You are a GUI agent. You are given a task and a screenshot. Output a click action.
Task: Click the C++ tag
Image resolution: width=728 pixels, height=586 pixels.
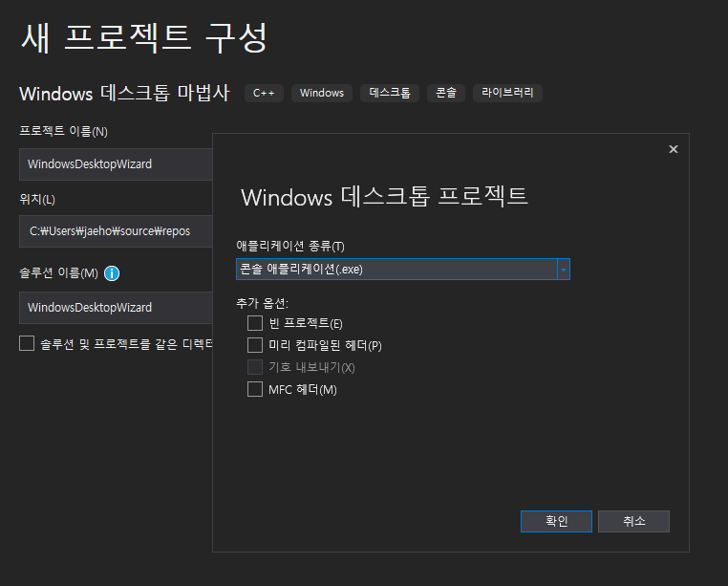click(x=264, y=93)
